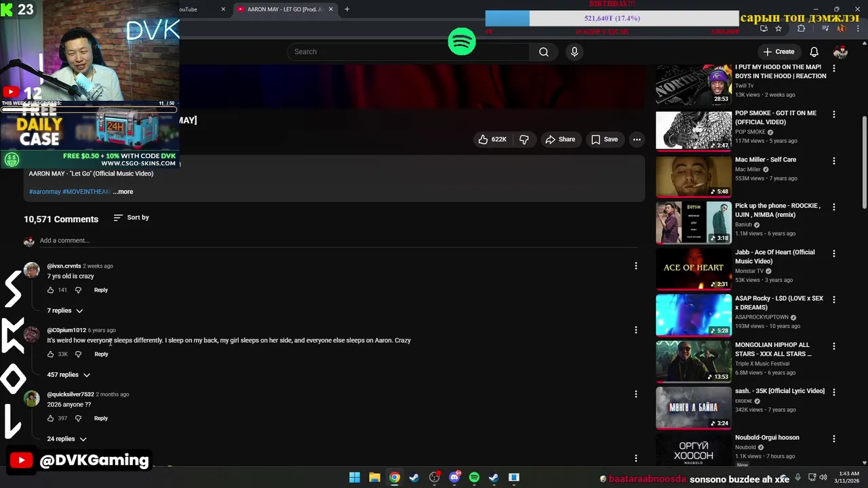Expand 457 replies under @C0pium1012 comment
Image resolution: width=868 pixels, height=488 pixels.
68,375
